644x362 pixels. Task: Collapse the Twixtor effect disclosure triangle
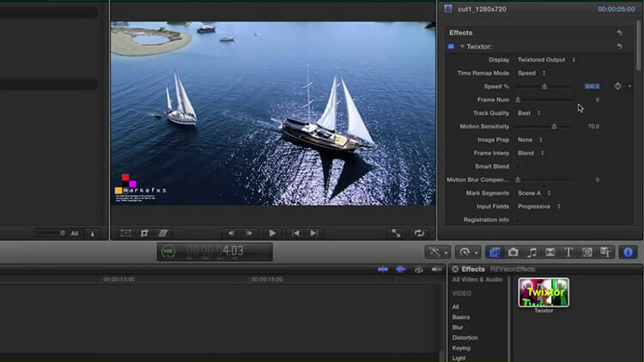tap(462, 46)
